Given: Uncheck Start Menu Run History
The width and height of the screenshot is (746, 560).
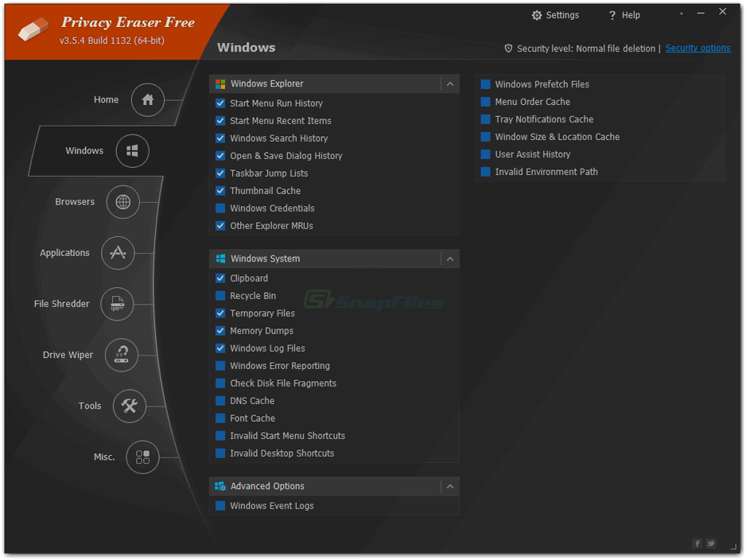Looking at the screenshot, I should click(220, 103).
